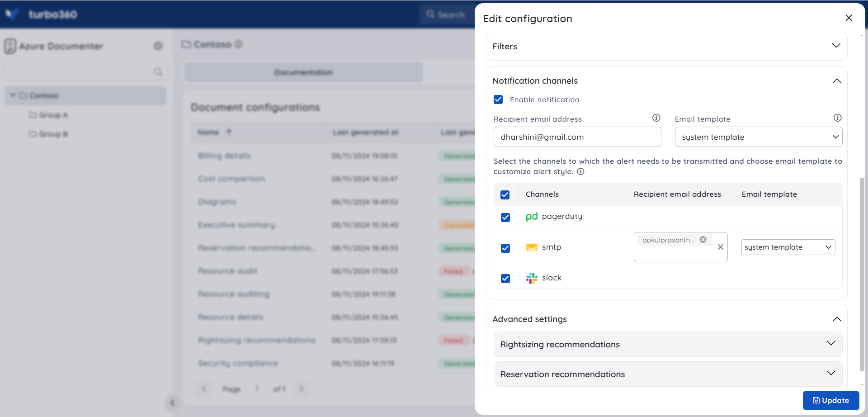Collapse the Notification channels section

pos(837,81)
